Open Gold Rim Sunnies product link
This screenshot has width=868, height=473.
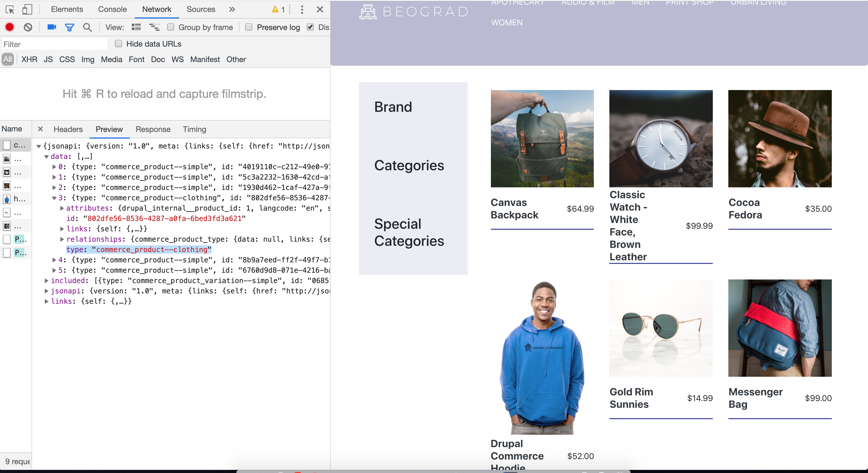tap(631, 398)
